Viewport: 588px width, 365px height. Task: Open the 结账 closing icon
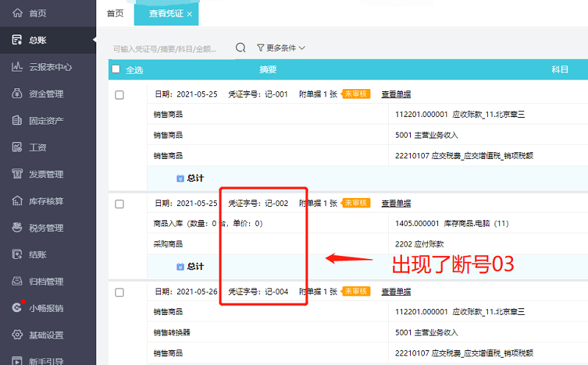pos(17,255)
